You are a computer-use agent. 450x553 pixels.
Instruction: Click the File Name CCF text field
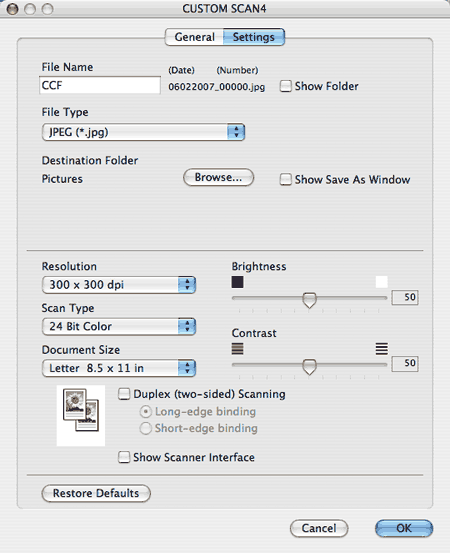click(100, 85)
